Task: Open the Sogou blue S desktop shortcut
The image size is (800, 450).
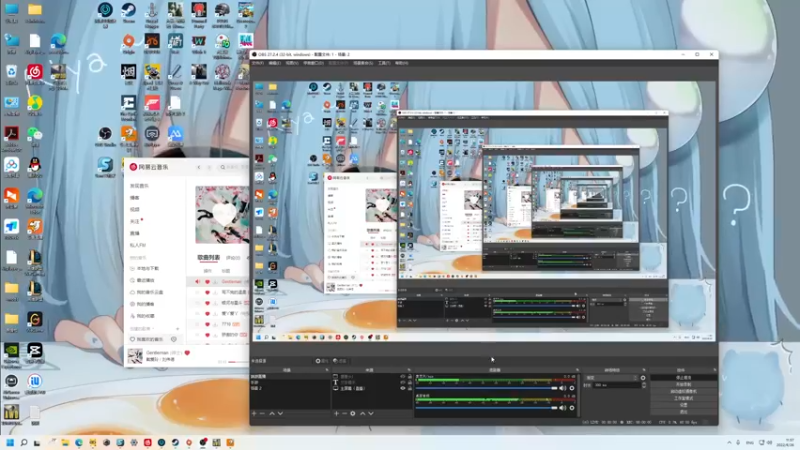Action: (105, 167)
